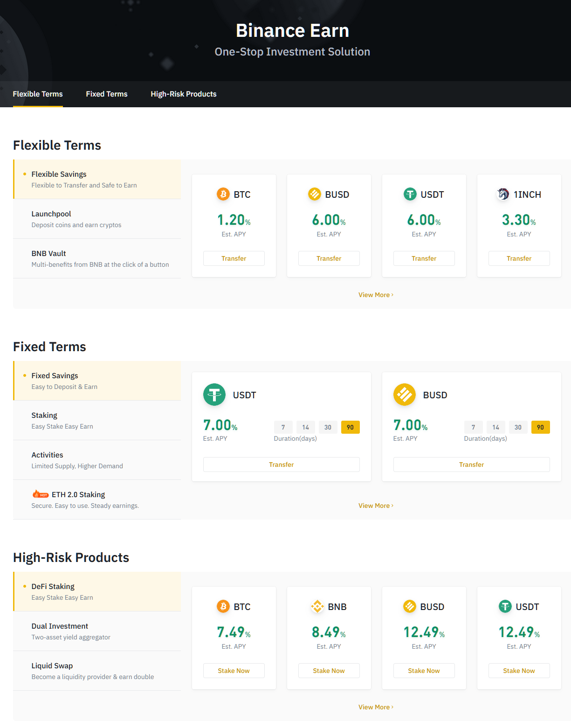Expand View More under Flexible Terms
This screenshot has width=571, height=728.
[x=376, y=295]
